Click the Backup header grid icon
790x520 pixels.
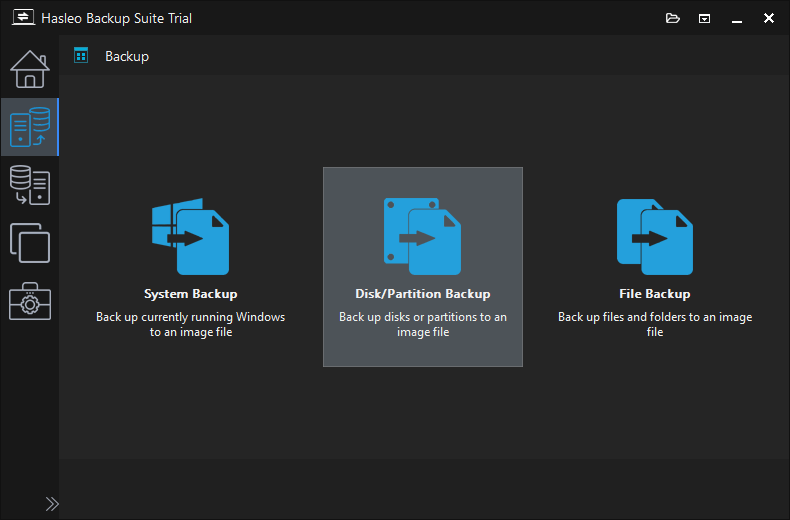coord(81,55)
